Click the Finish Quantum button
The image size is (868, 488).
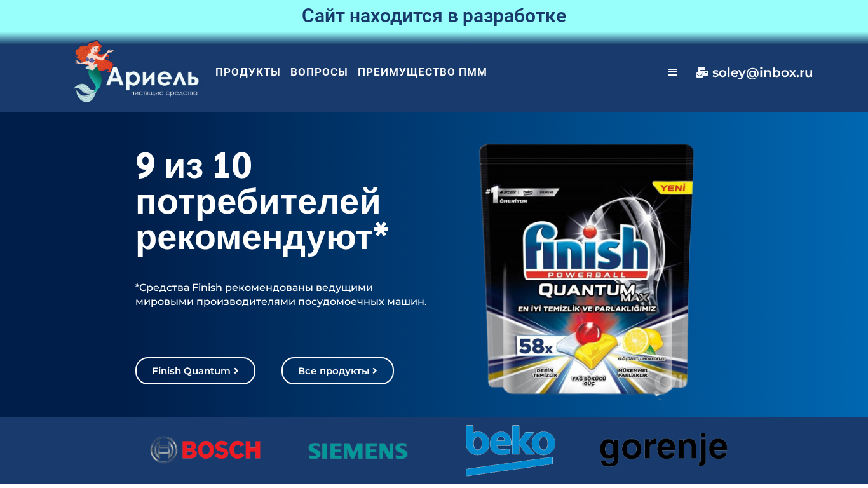click(195, 370)
